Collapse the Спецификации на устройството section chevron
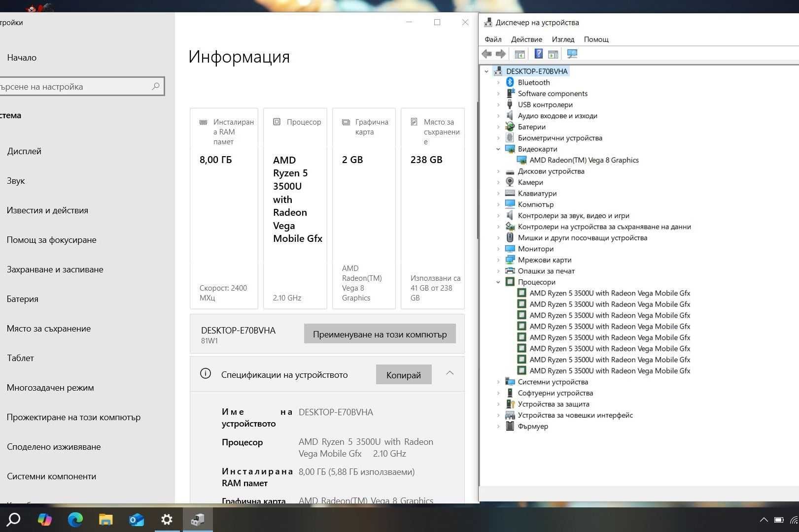799x532 pixels. [450, 373]
